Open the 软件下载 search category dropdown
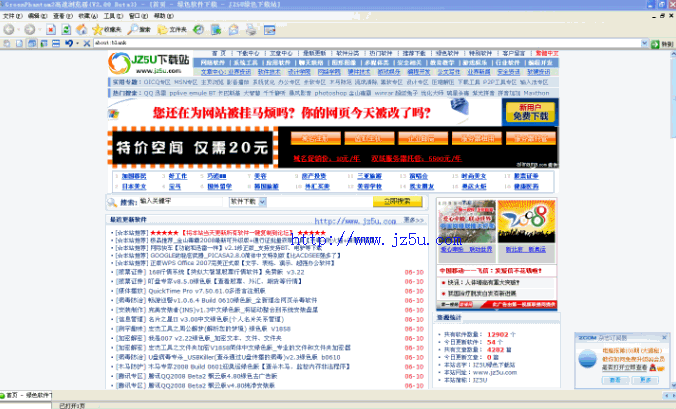The height and width of the screenshot is (409, 676). pyautogui.click(x=263, y=202)
